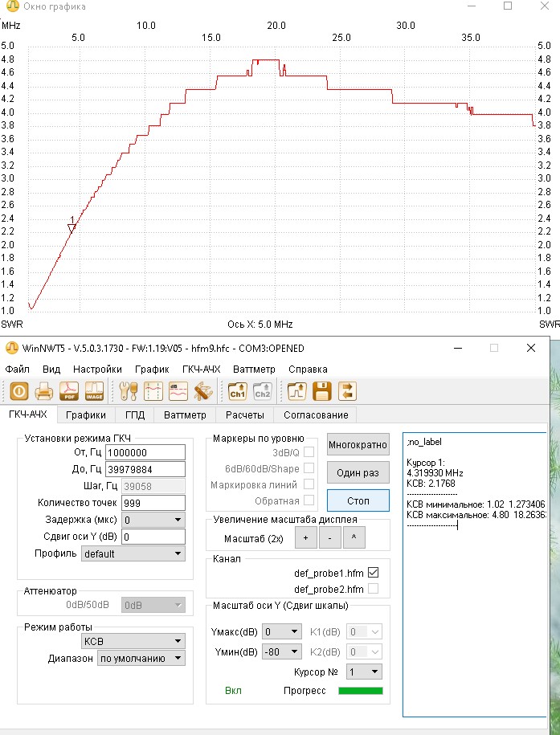Open the Справка menu
Viewport: 560px width, 735px height.
click(x=309, y=370)
